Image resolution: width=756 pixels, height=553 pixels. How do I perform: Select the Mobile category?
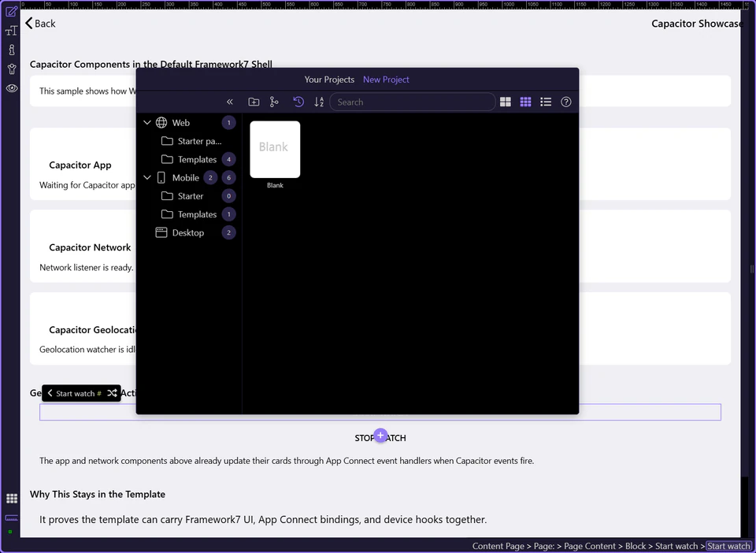pos(178,177)
